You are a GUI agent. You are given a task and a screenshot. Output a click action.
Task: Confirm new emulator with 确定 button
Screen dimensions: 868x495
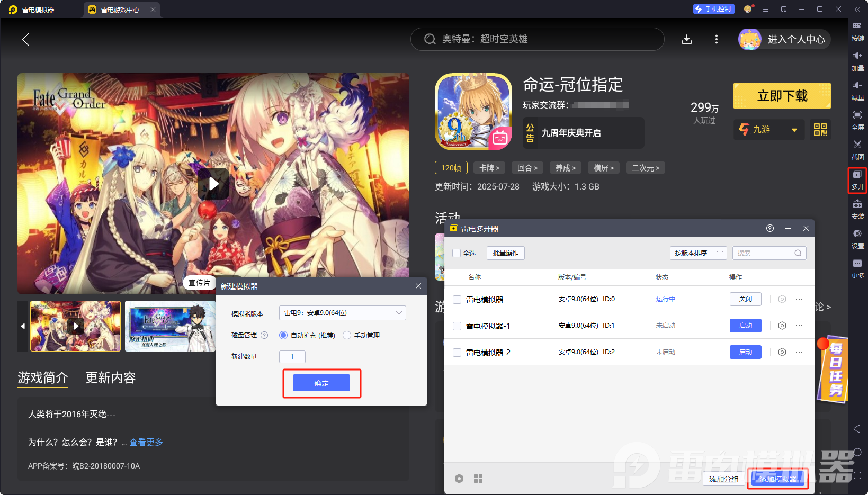(x=320, y=383)
